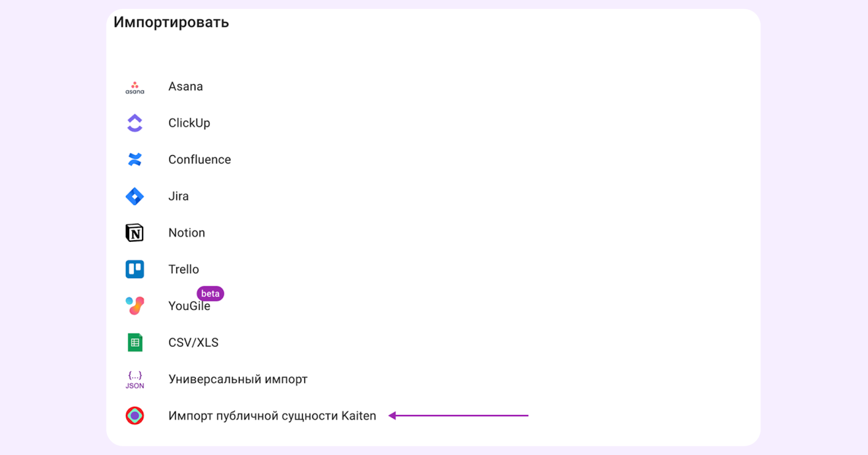The width and height of the screenshot is (868, 455).
Task: Open the Asana import option
Action: click(x=185, y=86)
